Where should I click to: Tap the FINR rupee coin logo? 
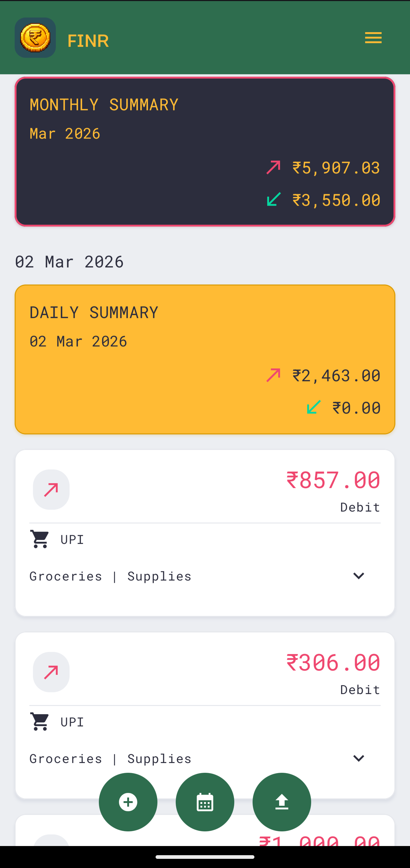click(x=35, y=38)
